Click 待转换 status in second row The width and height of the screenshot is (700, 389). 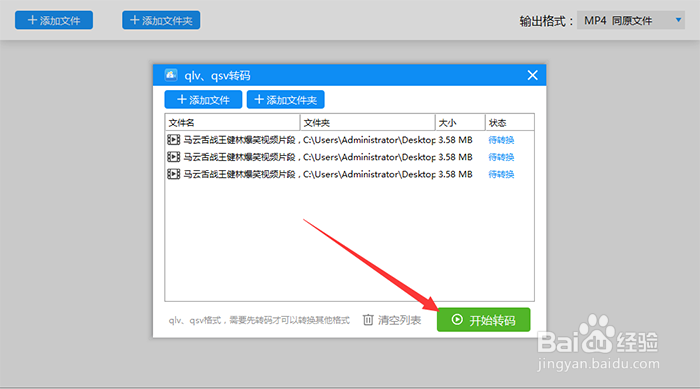(501, 157)
